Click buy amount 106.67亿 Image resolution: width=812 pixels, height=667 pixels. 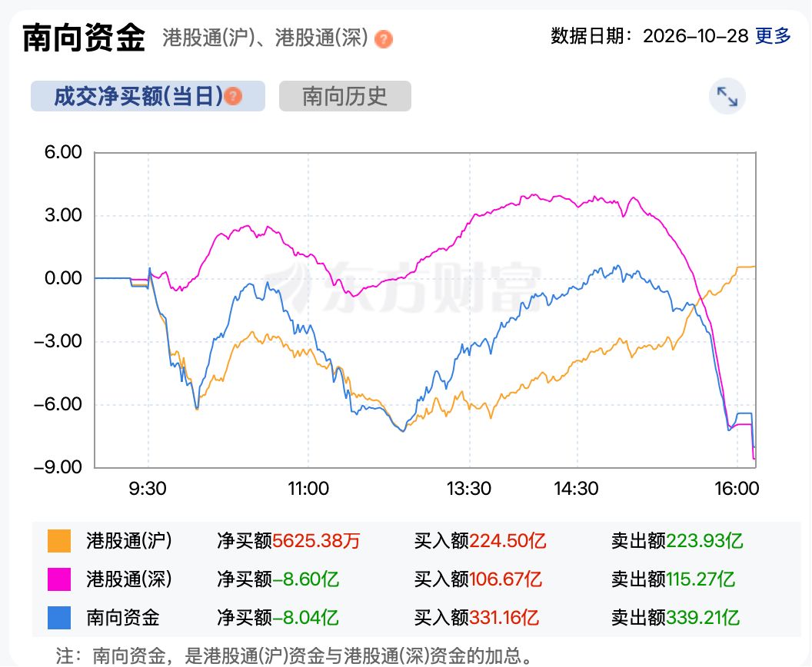pos(505,579)
